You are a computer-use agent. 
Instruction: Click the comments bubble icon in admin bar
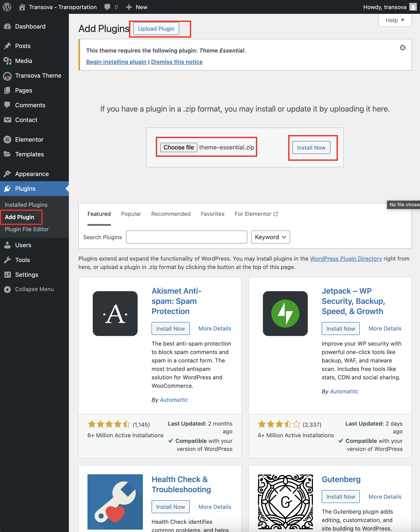click(107, 7)
